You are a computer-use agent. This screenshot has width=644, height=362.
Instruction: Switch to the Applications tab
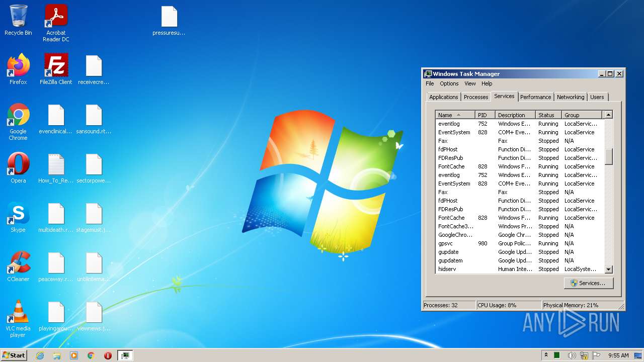click(x=443, y=97)
